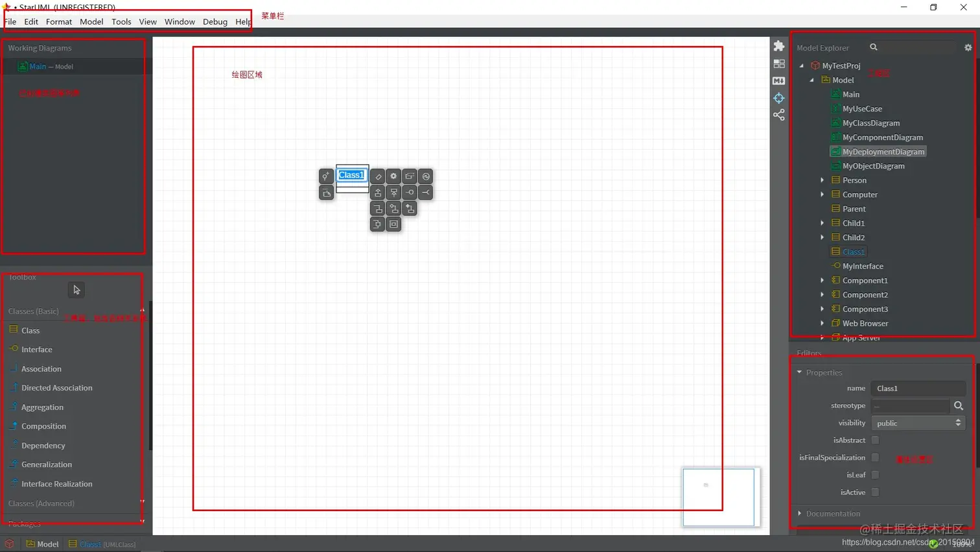Open the Model menu
The width and height of the screenshot is (980, 552).
[91, 21]
